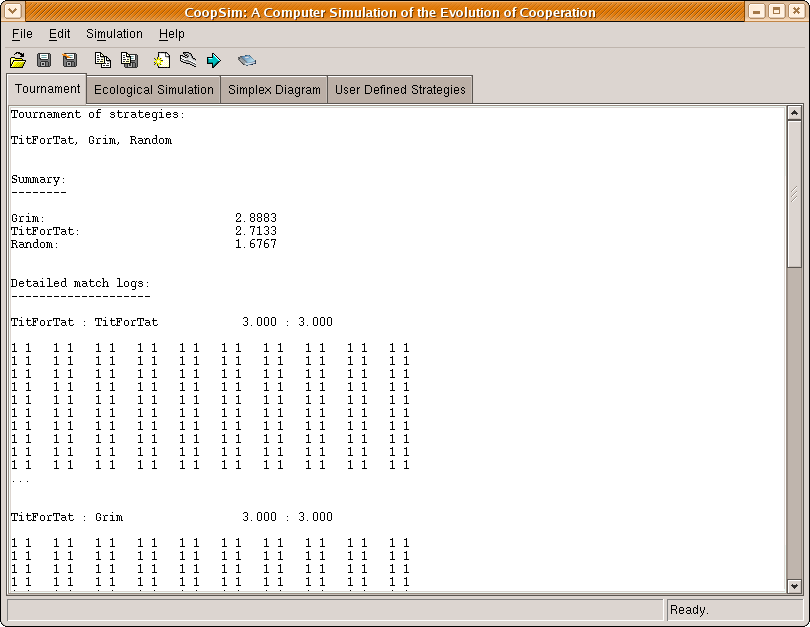The image size is (810, 627).
Task: Open the File menu
Action: (x=22, y=34)
